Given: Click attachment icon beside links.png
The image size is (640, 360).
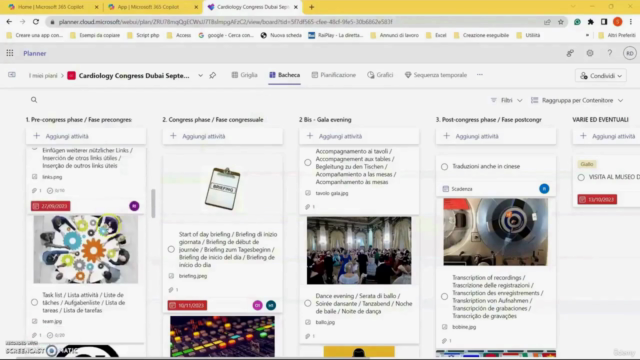Looking at the screenshot, I should tap(35, 177).
